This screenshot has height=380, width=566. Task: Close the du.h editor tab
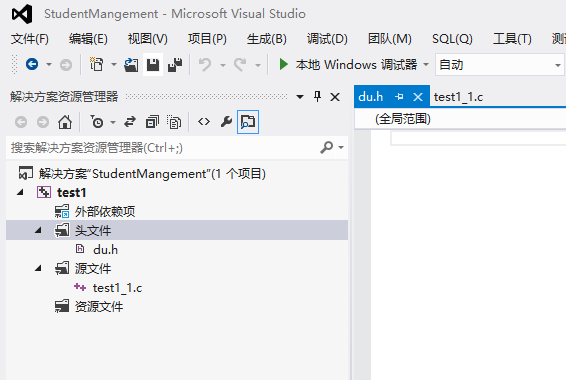point(418,97)
